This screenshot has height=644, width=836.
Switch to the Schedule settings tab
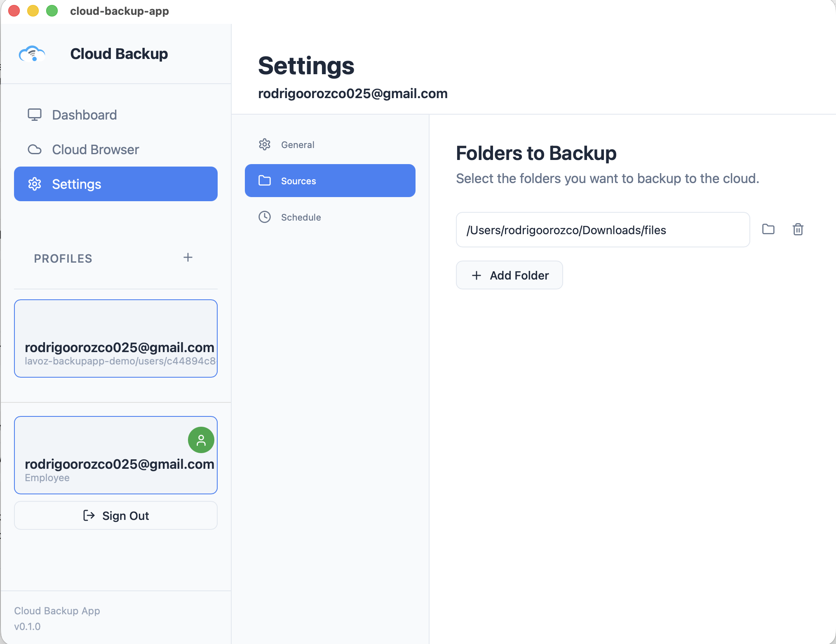click(301, 217)
